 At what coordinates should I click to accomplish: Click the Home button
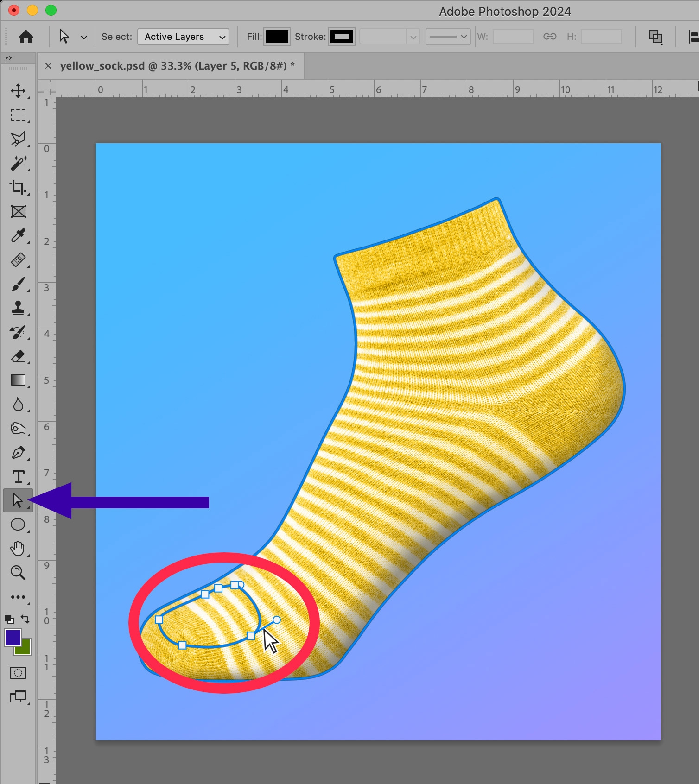26,37
